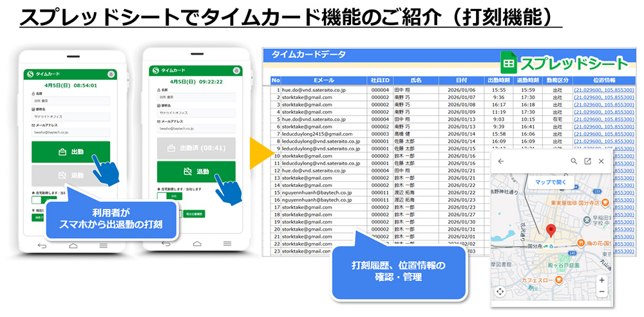Image resolution: width=644 pixels, height=317 pixels.
Task: Click the 15:55 clock-in cell in row 1
Action: coord(498,90)
